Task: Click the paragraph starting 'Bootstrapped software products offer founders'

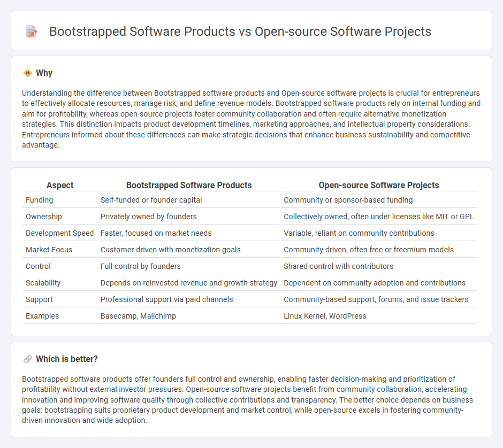Action: 247,399
